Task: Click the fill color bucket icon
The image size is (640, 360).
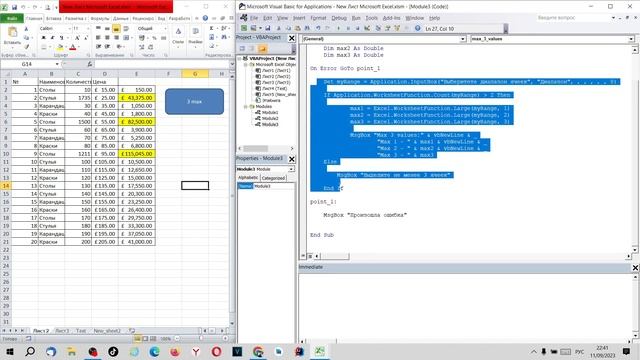Action: point(60,47)
